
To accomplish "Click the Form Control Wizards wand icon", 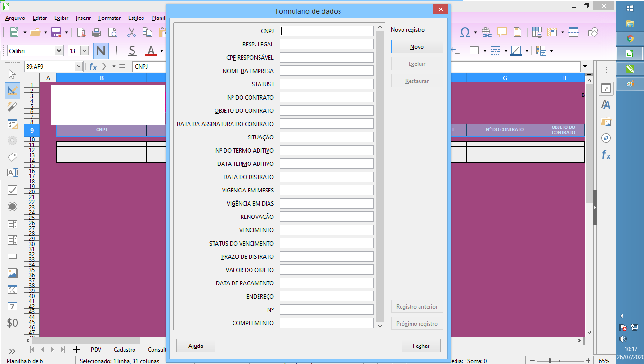I will pos(12,107).
